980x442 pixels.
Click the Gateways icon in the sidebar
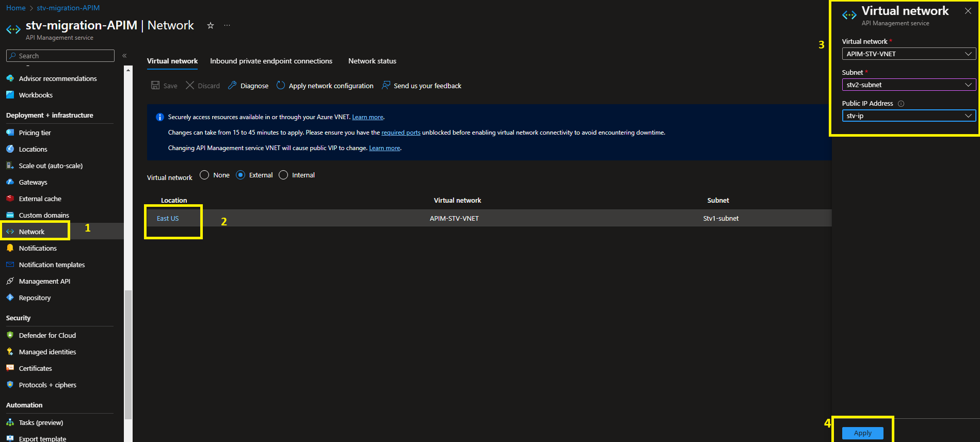[x=10, y=182]
